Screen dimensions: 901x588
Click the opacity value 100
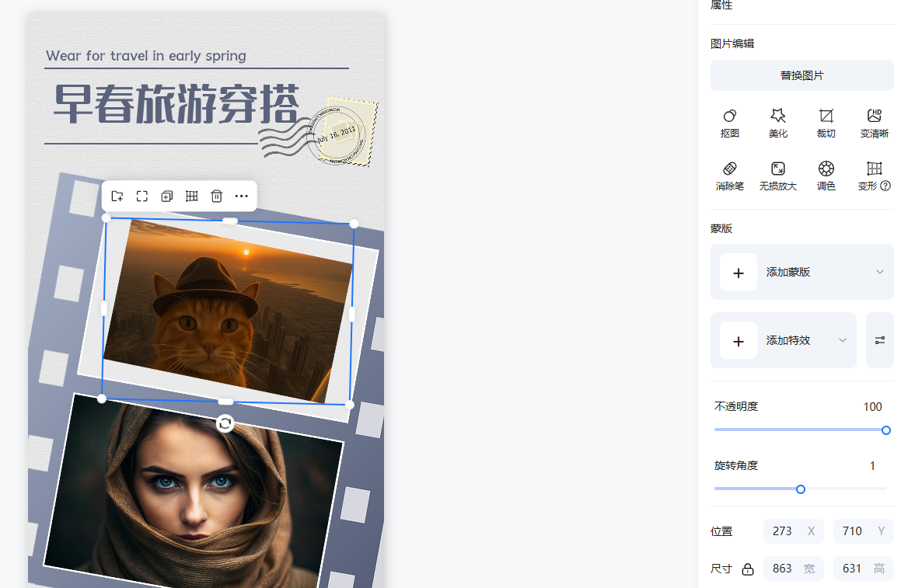[x=872, y=406]
